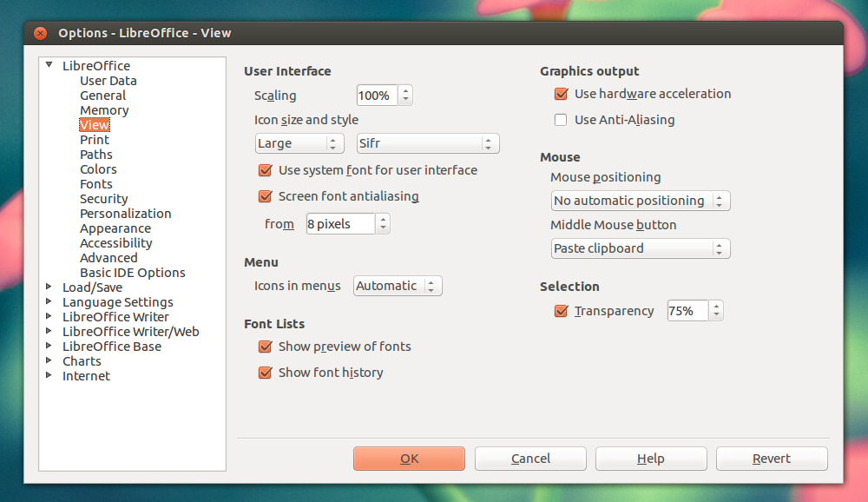Open the Sifr icon style dropdown
Viewport: 868px width, 502px height.
point(427,143)
